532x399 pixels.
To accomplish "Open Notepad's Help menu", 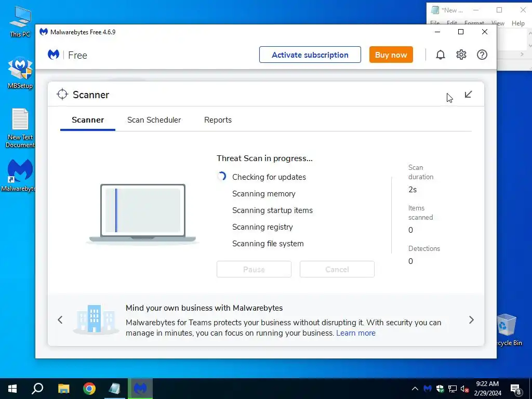I will 518,23.
